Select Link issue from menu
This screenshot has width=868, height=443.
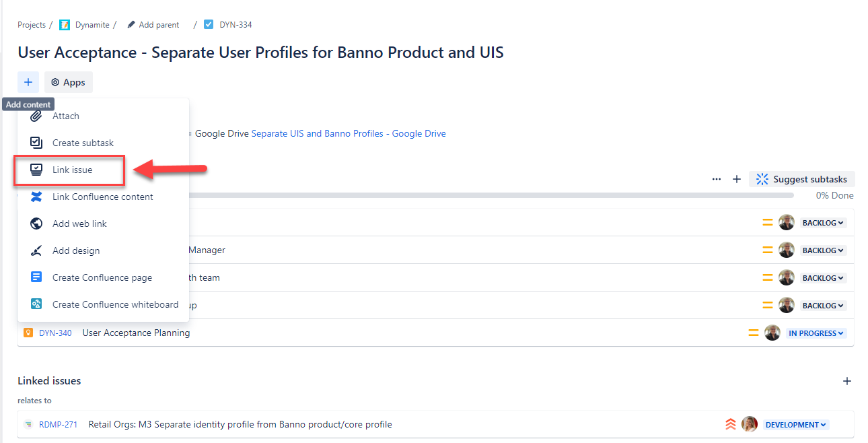[x=72, y=170]
